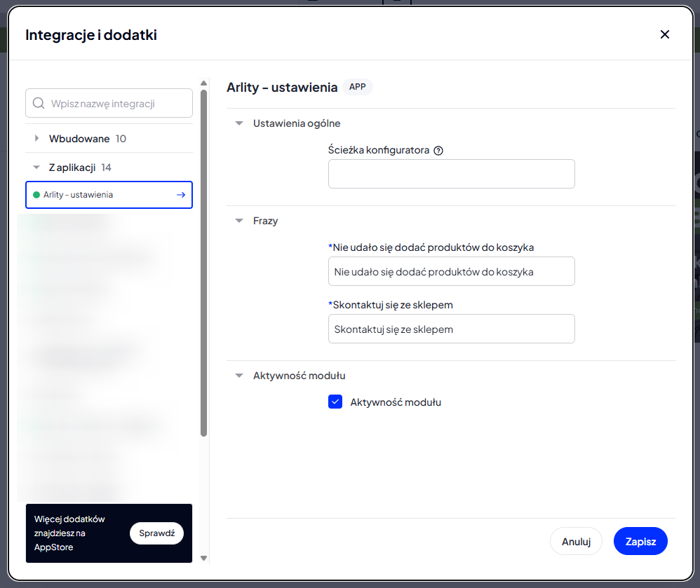
Task: Focus the Ścieżka konfiguratora input field
Action: point(451,174)
